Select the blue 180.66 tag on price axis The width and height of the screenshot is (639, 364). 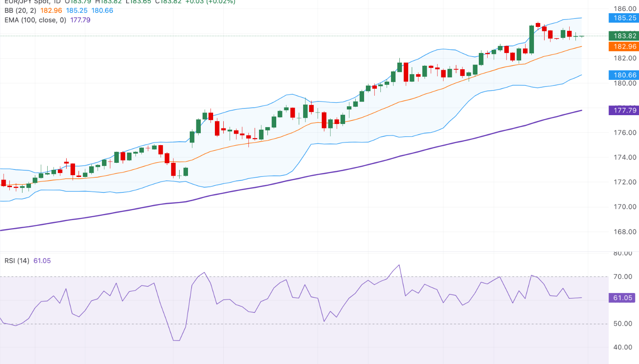point(622,75)
